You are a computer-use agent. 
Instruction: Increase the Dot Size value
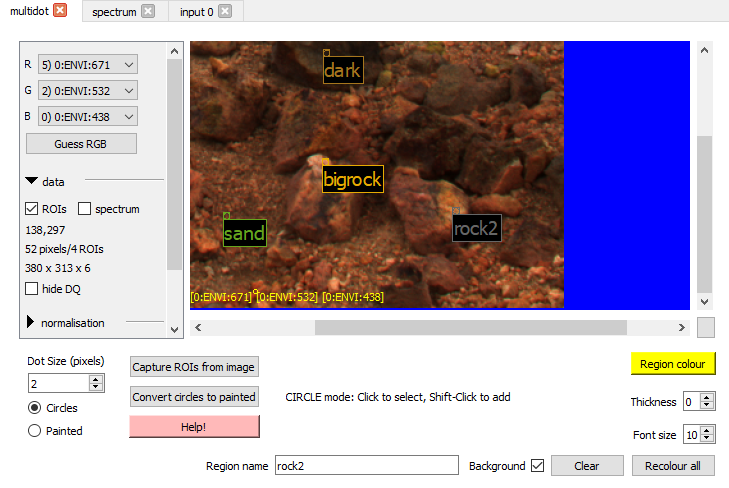(x=96, y=379)
